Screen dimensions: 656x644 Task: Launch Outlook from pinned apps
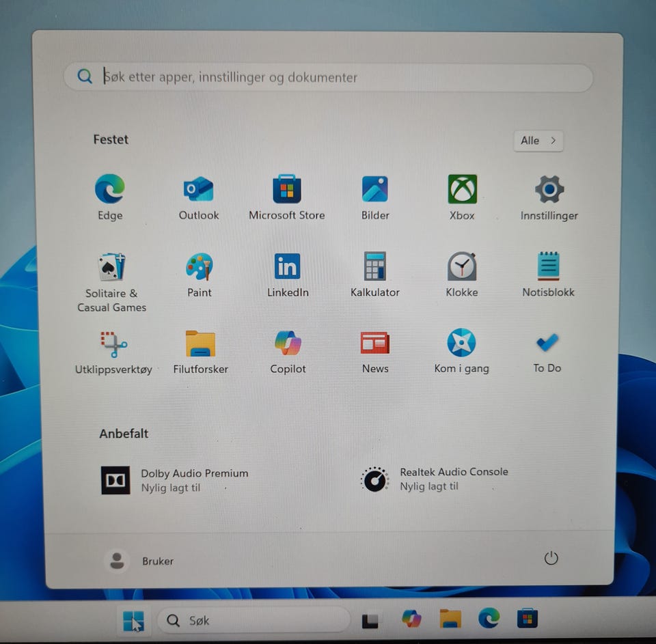coord(198,197)
